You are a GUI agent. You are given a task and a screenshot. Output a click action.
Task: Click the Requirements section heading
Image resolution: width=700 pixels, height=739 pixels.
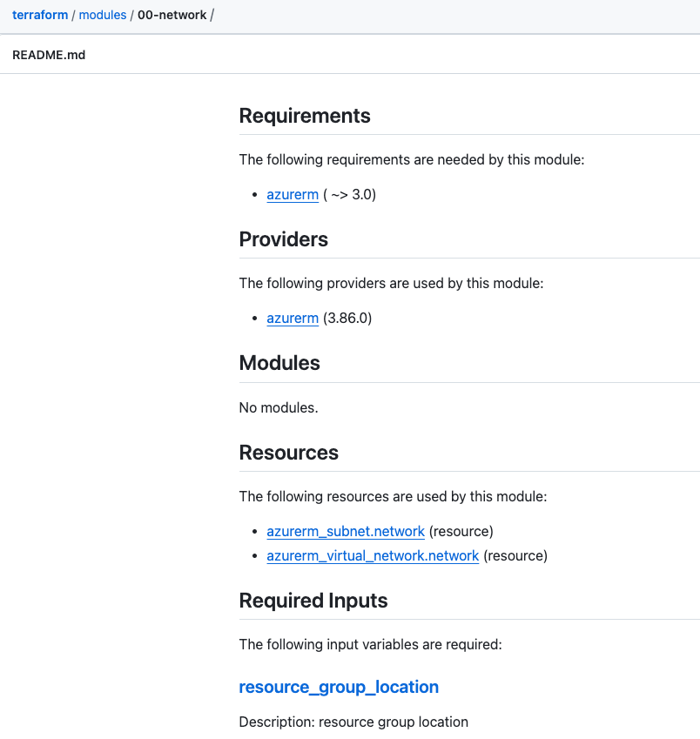pos(304,116)
